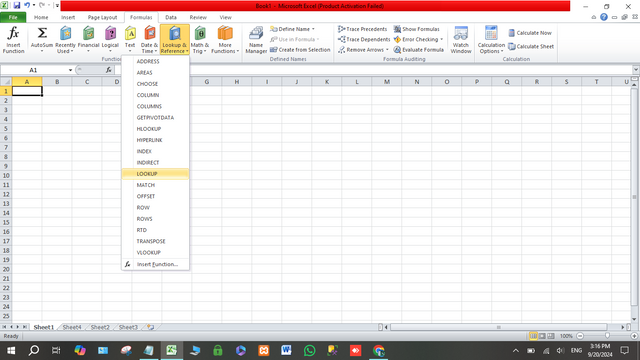
Task: Open the File tab
Action: tap(13, 18)
